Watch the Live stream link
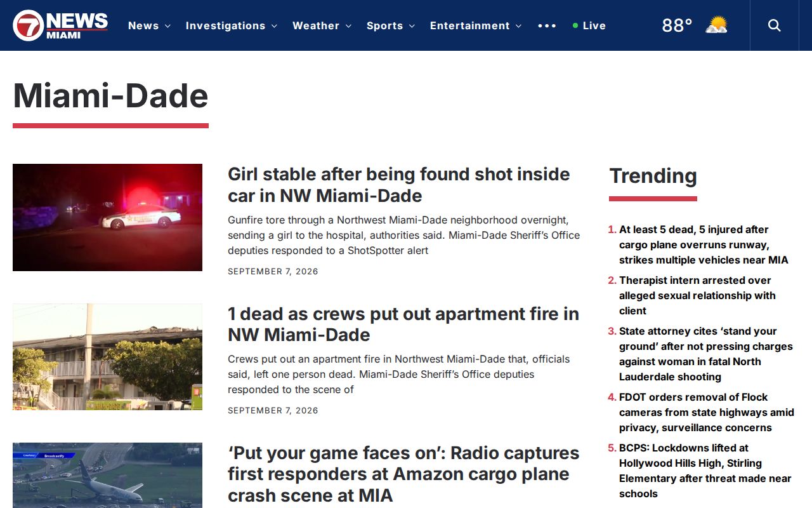The height and width of the screenshot is (508, 812). pyautogui.click(x=589, y=25)
